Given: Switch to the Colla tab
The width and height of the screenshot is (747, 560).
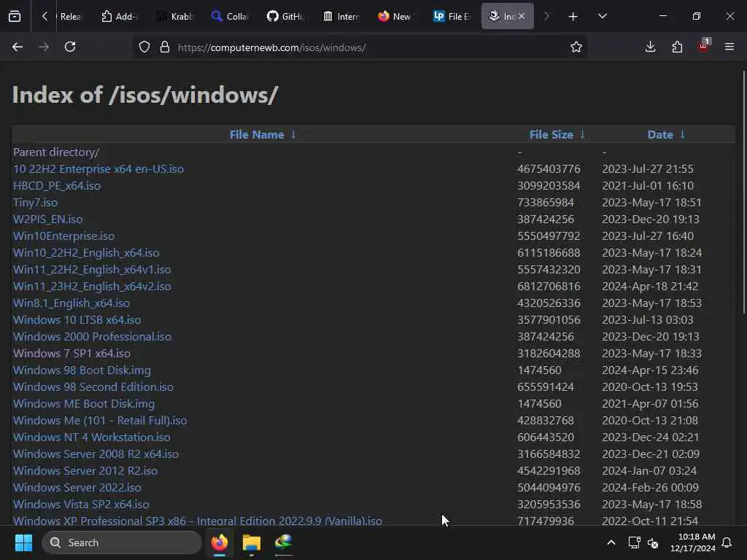Looking at the screenshot, I should coord(230,17).
